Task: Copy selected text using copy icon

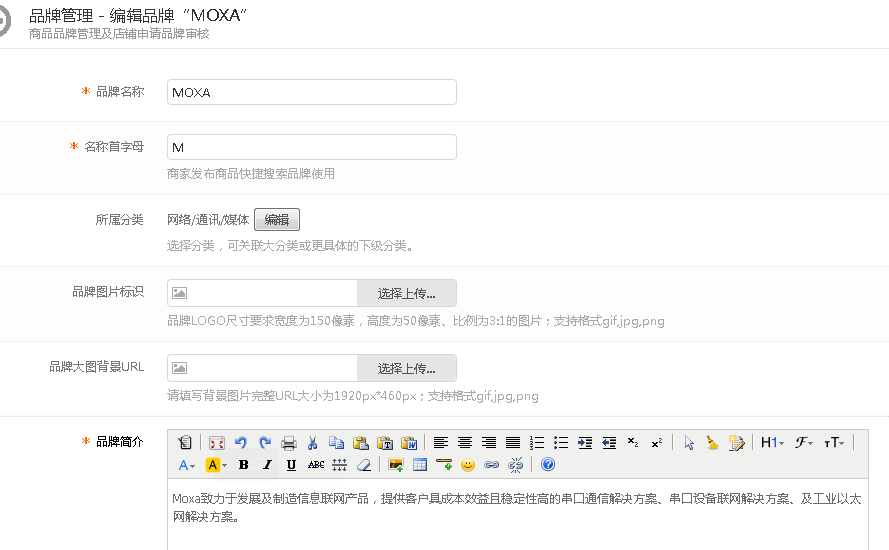Action: click(337, 443)
